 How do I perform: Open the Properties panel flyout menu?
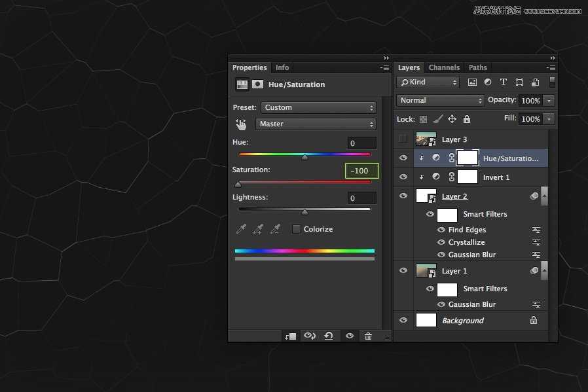point(385,67)
